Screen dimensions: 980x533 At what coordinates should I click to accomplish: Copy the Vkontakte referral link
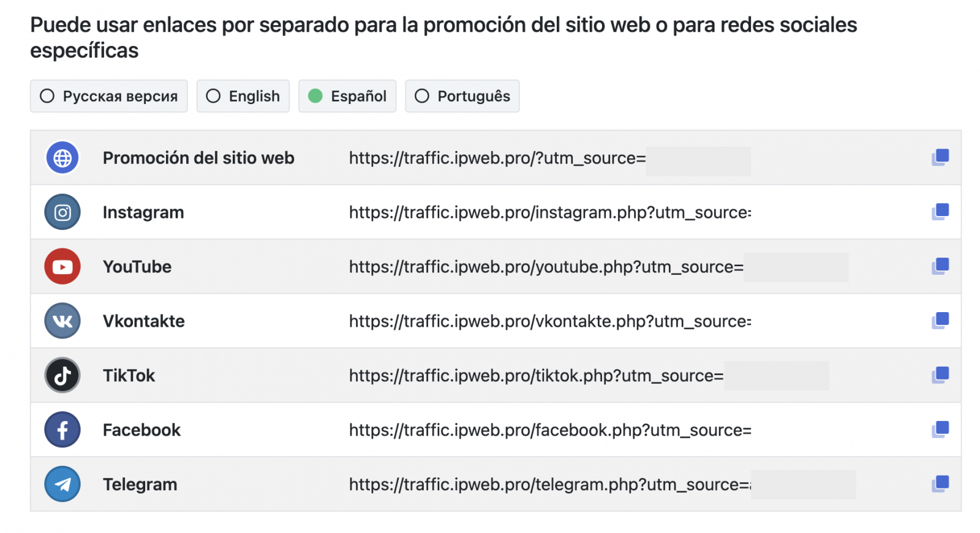[940, 321]
